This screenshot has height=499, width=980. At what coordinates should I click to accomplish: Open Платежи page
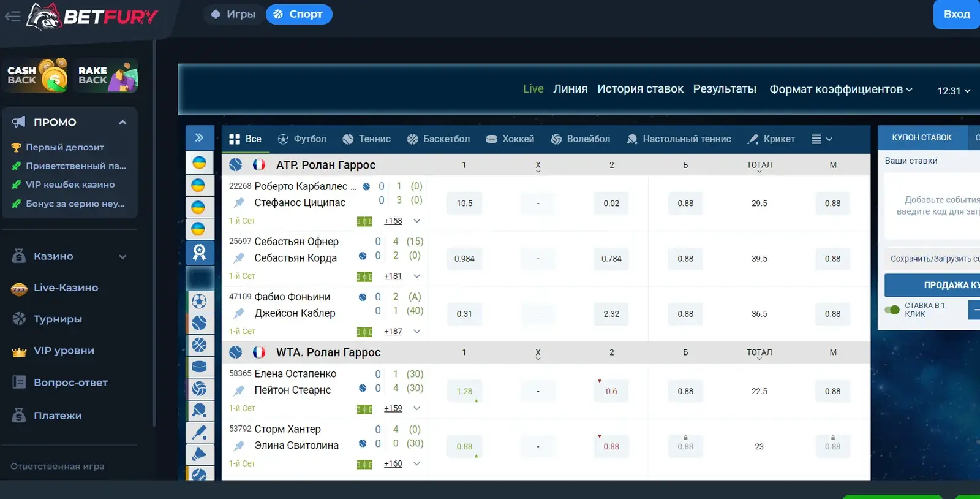pos(58,416)
